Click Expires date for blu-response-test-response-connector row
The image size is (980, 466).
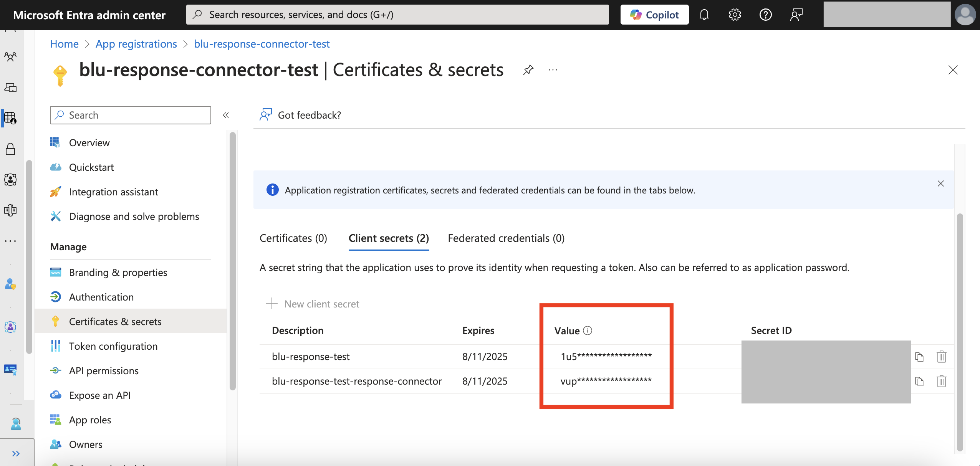pos(485,381)
